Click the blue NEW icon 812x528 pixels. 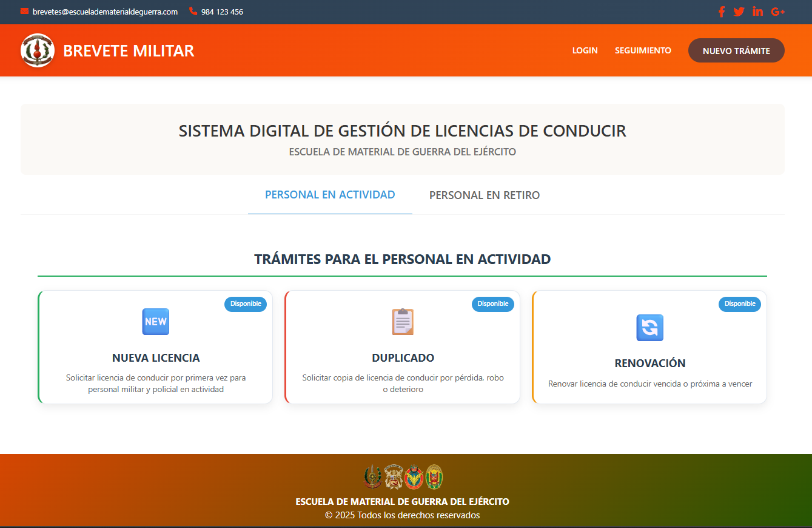click(156, 322)
